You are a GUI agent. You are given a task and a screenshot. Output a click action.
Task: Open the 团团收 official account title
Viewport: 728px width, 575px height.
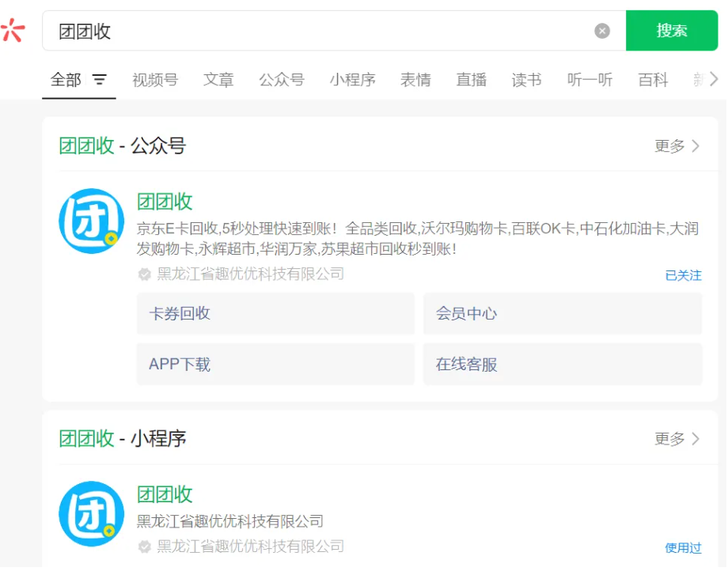165,202
